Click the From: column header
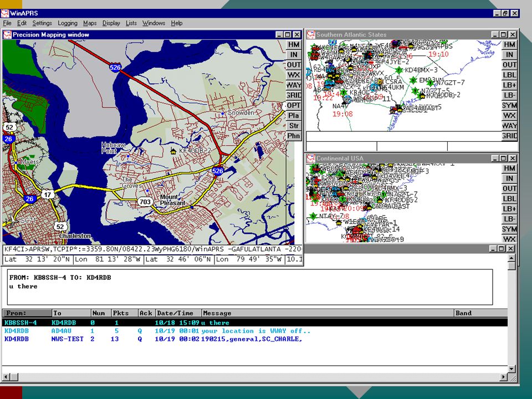532x399 pixels. [27, 313]
